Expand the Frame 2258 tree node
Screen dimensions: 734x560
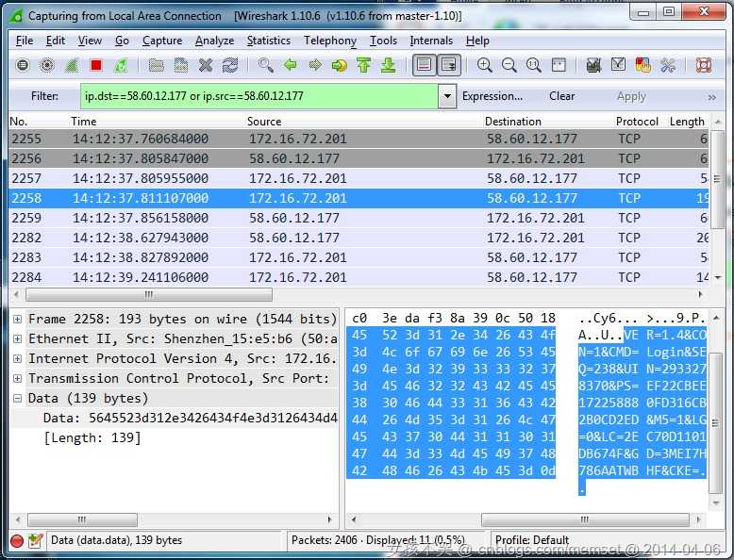point(17,319)
